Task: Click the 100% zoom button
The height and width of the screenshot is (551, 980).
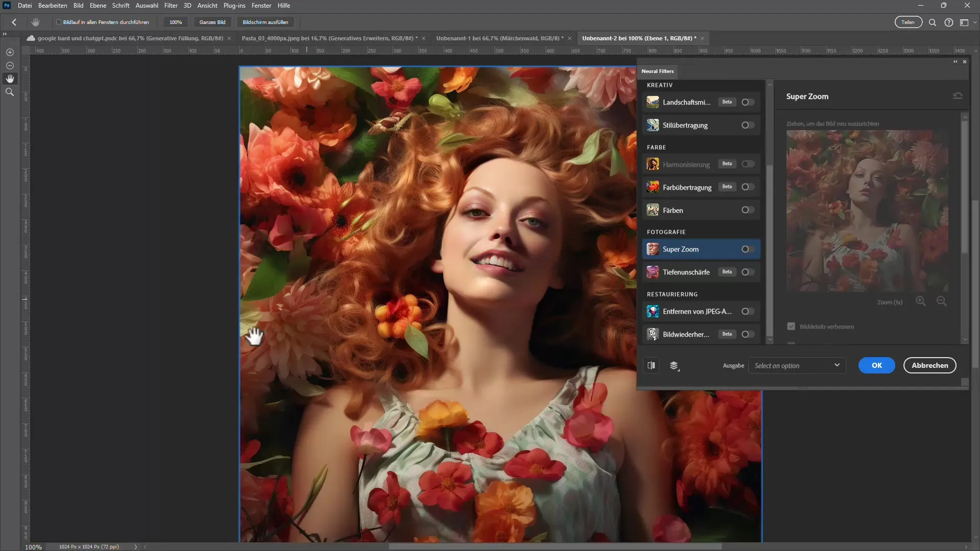Action: coord(176,22)
